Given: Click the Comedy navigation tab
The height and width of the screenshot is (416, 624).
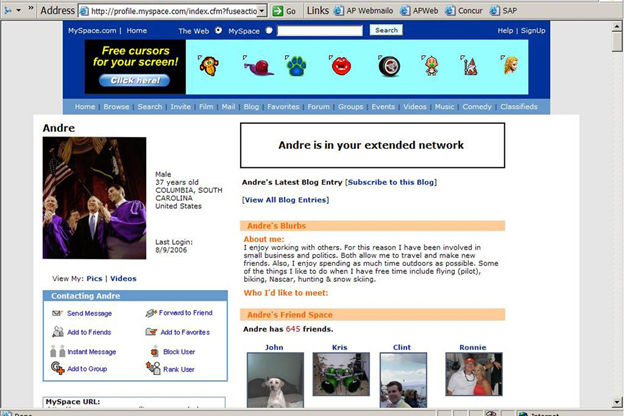Looking at the screenshot, I should [477, 107].
